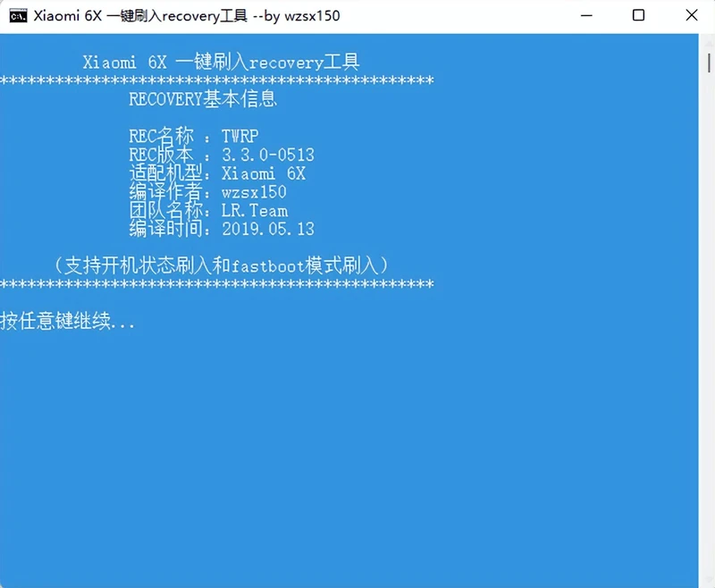Screen dimensions: 715x588
Task: Click the '(支持开机状态刷入和fastboot模式刷入)' note
Action: pos(221,265)
